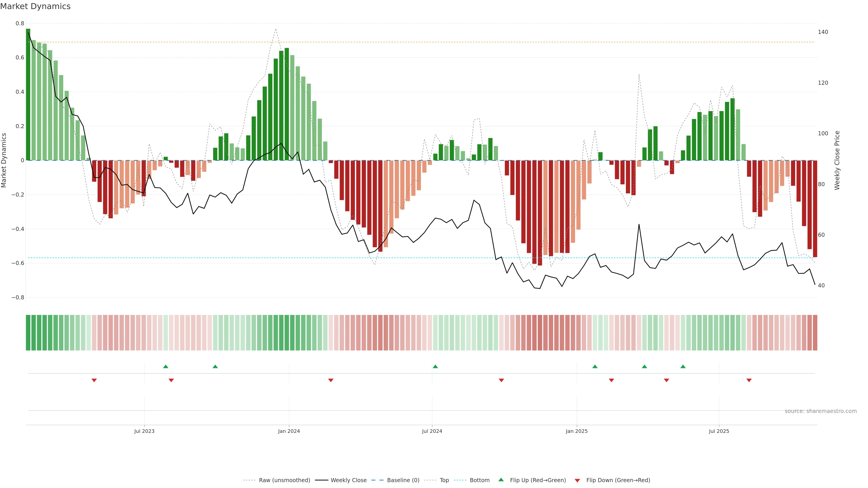The height and width of the screenshot is (488, 868).
Task: Toggle Weekly Close legend entry
Action: pos(348,480)
